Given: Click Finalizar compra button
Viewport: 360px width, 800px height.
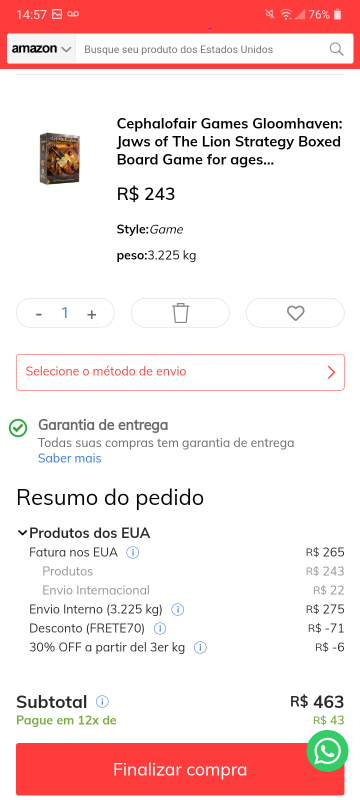Looking at the screenshot, I should click(x=180, y=769).
